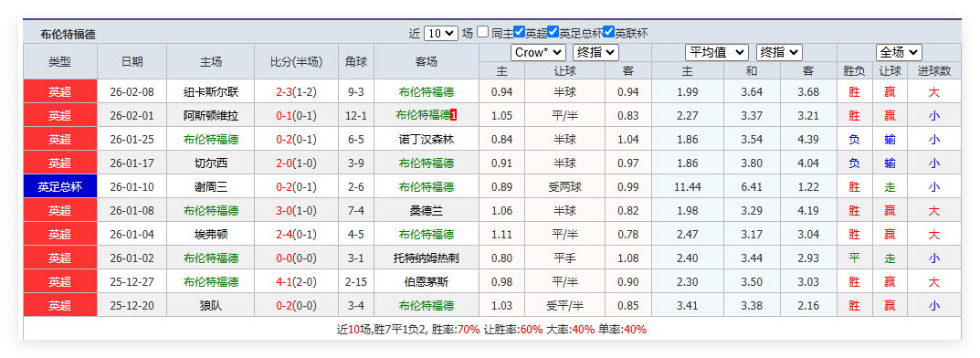Click the 大 goals result in the 桑德兰 row

[x=933, y=211]
